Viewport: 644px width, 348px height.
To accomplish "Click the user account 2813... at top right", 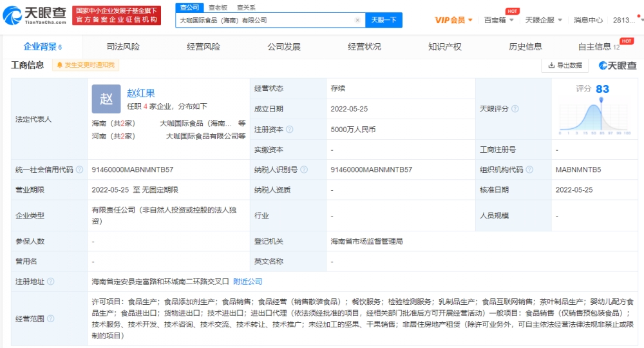I will [x=624, y=20].
